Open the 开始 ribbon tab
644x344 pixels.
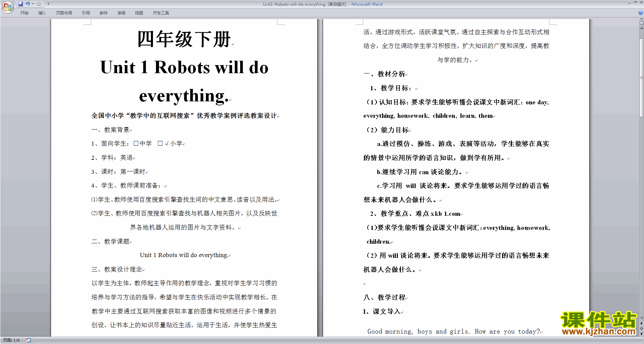click(x=24, y=13)
